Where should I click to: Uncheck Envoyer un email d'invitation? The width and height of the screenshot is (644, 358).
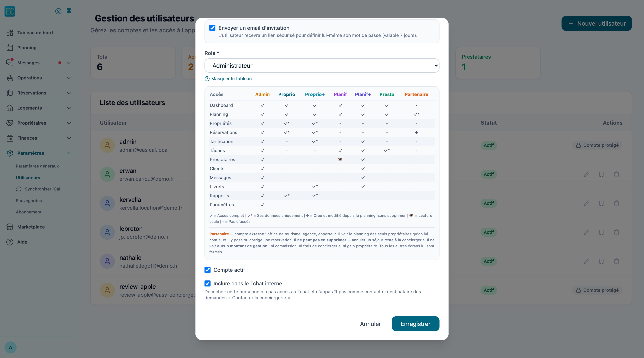[212, 28]
